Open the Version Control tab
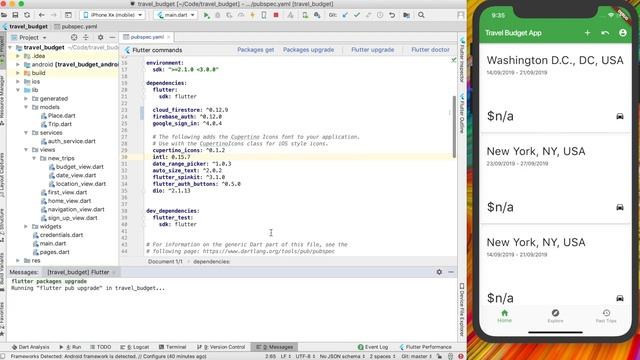This screenshot has height=360, width=640. 221,347
